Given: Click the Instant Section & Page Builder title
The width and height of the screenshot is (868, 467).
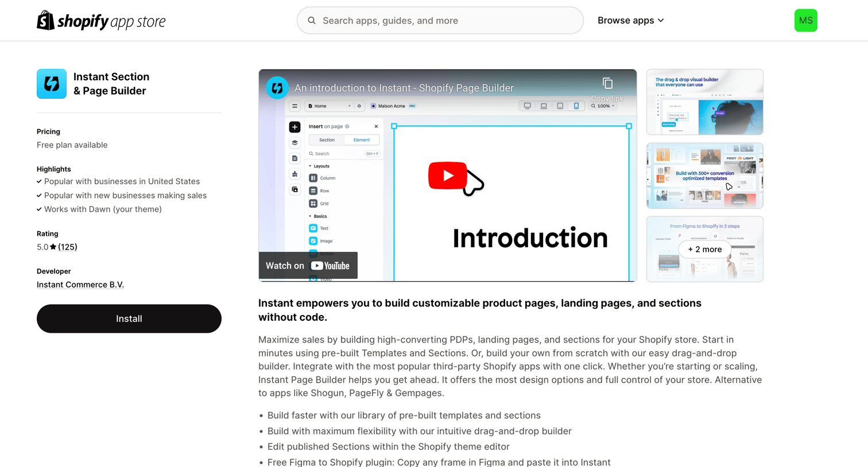Looking at the screenshot, I should click(111, 84).
